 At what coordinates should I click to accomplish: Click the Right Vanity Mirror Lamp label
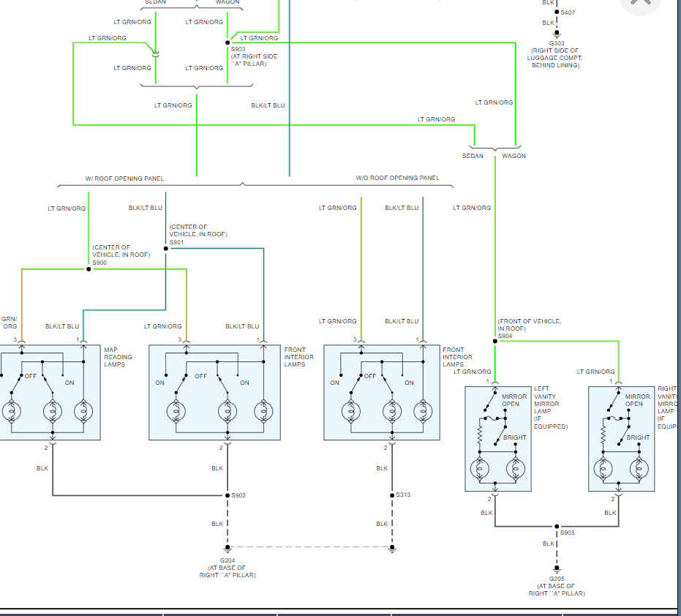669,407
